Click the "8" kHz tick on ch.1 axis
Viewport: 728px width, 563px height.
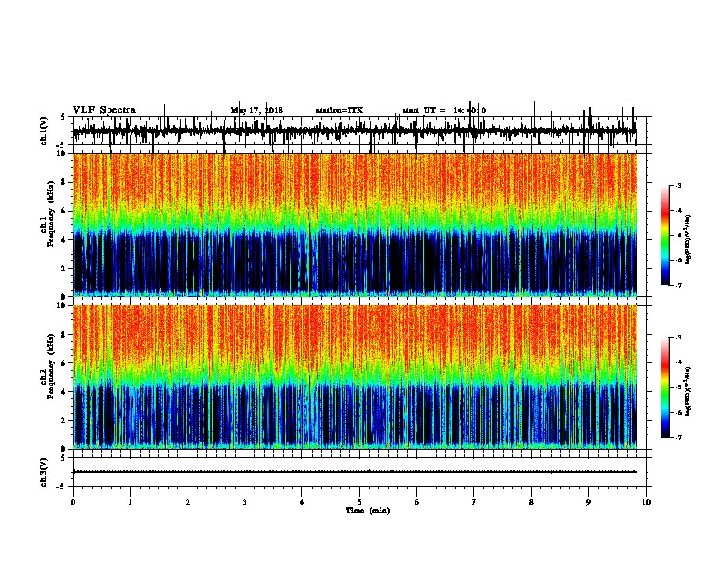(63, 182)
